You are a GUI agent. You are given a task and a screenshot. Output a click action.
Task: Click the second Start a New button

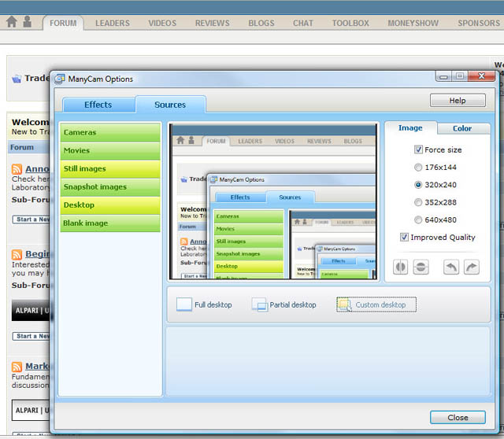[x=31, y=336]
